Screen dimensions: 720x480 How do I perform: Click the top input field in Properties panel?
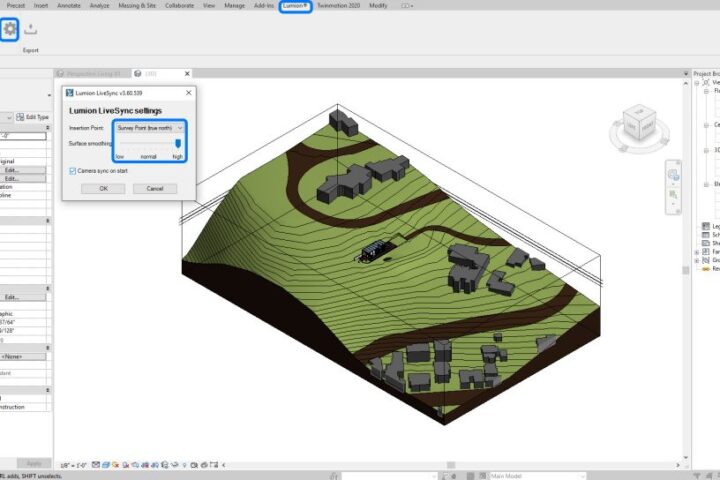click(x=23, y=136)
